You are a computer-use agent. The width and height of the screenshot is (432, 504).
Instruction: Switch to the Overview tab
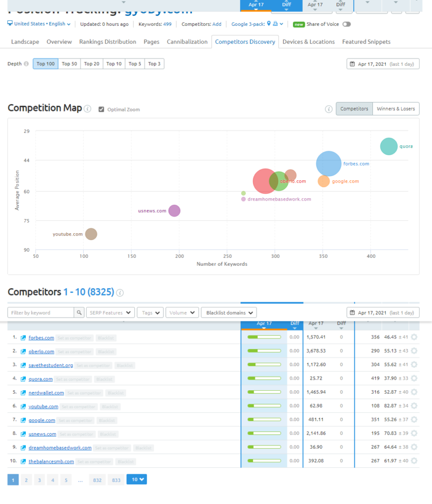(x=59, y=42)
